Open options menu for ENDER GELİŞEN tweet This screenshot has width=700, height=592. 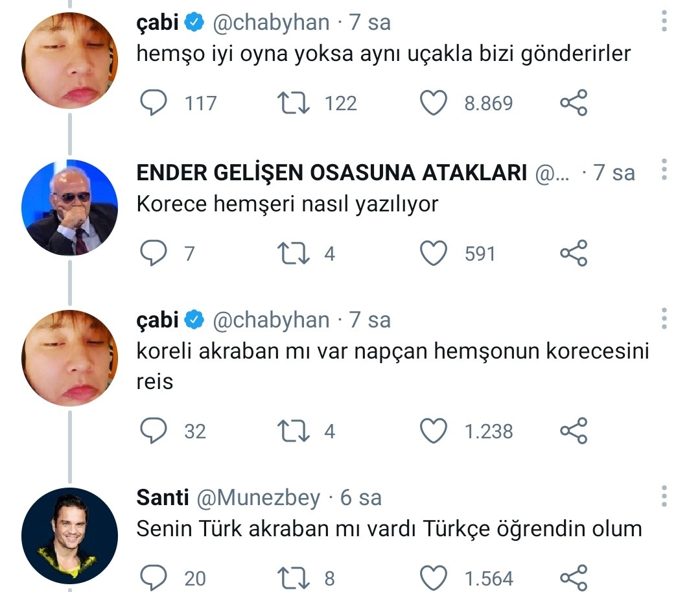point(663,172)
